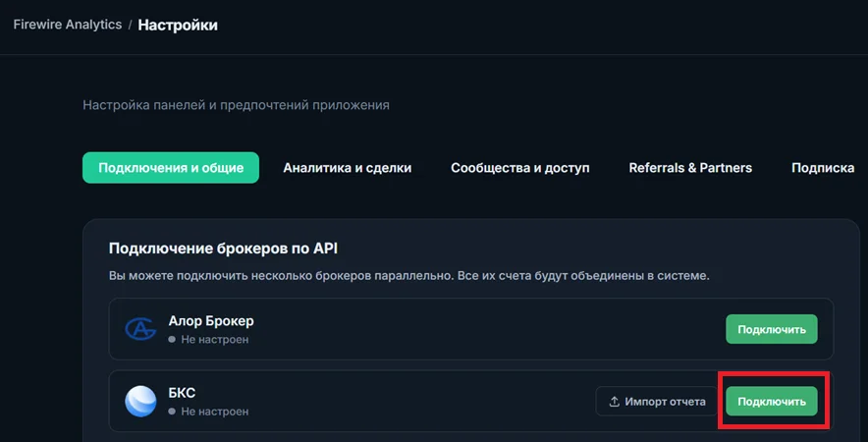Click the Настройка панелей и предпочтений приложения subtitle
868x442 pixels.
click(236, 105)
